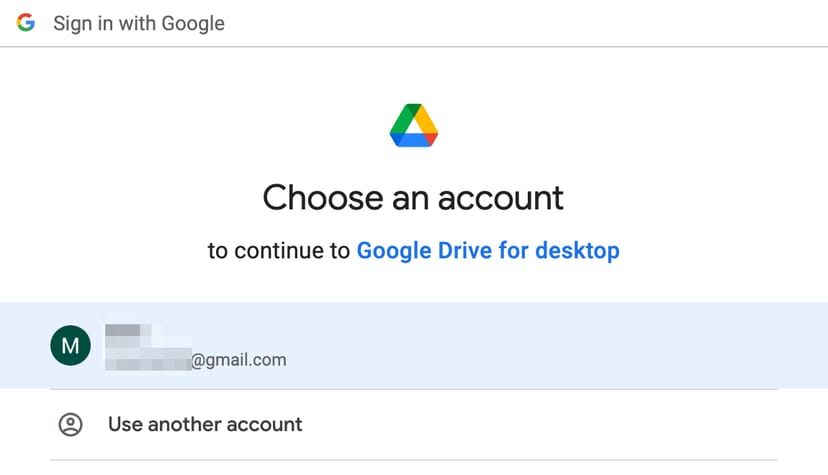Click the Choose an account heading

coord(413,197)
